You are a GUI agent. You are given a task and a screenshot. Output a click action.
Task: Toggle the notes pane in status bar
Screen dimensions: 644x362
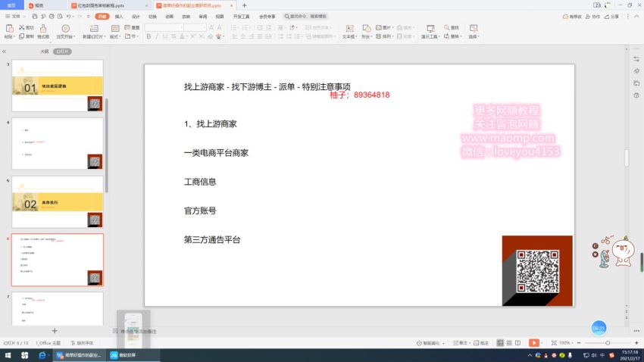click(x=460, y=343)
